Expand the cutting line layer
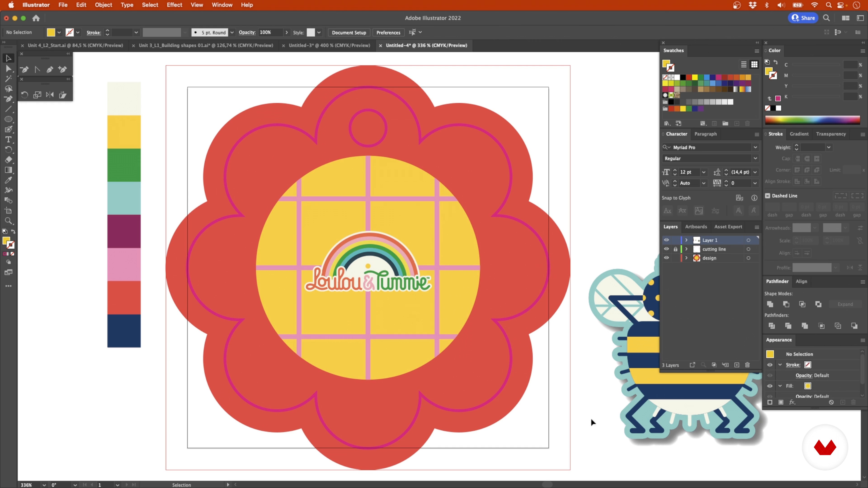 [686, 249]
